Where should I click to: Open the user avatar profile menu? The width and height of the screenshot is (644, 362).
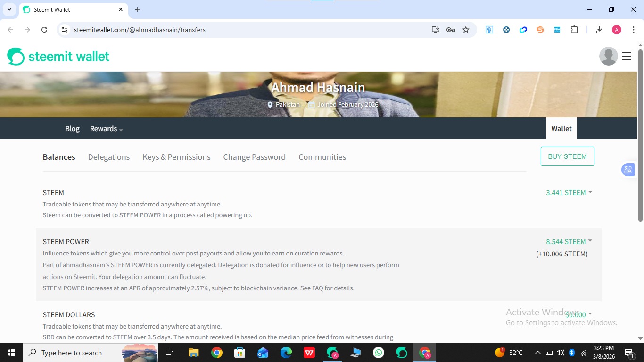click(608, 56)
